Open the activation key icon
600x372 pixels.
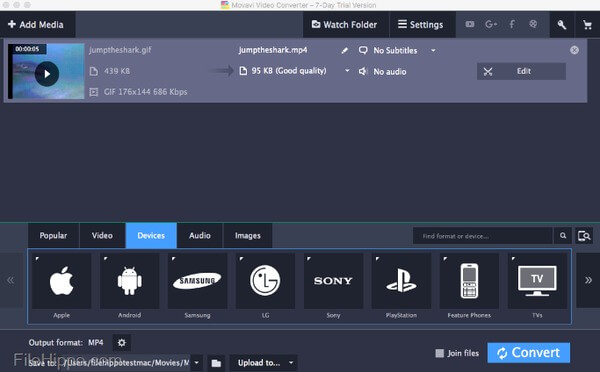point(561,24)
